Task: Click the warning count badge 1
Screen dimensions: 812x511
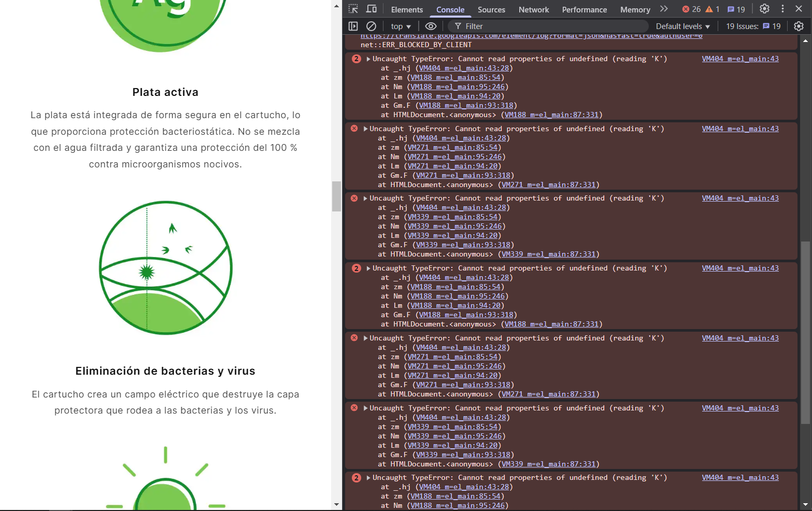Action: (713, 9)
